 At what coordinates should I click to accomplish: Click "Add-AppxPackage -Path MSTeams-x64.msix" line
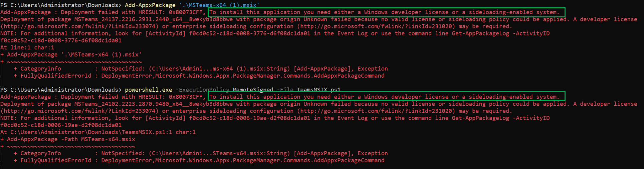pos(71,139)
